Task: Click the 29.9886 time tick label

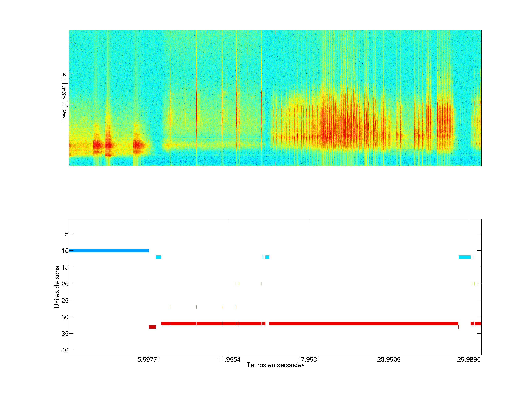Action: (468, 359)
